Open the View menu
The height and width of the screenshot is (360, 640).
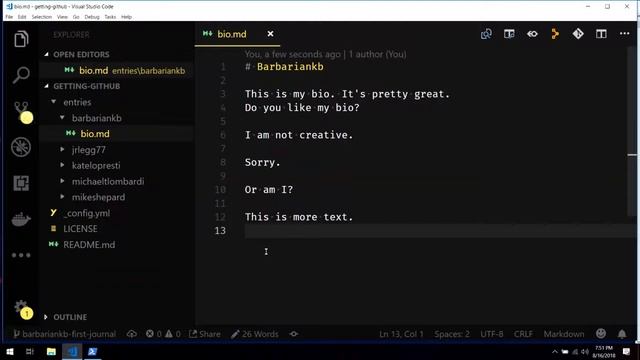pos(62,17)
